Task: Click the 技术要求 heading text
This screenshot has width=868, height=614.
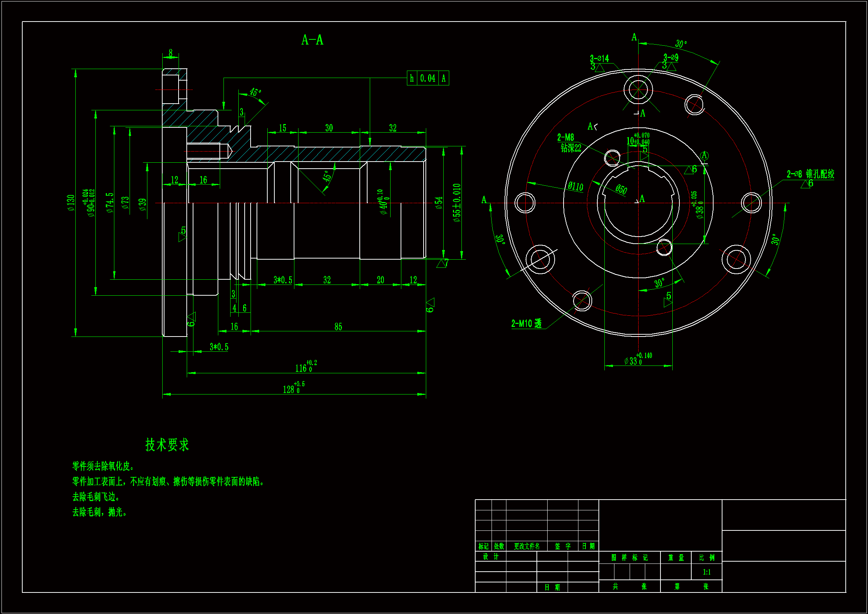Action: pyautogui.click(x=167, y=445)
